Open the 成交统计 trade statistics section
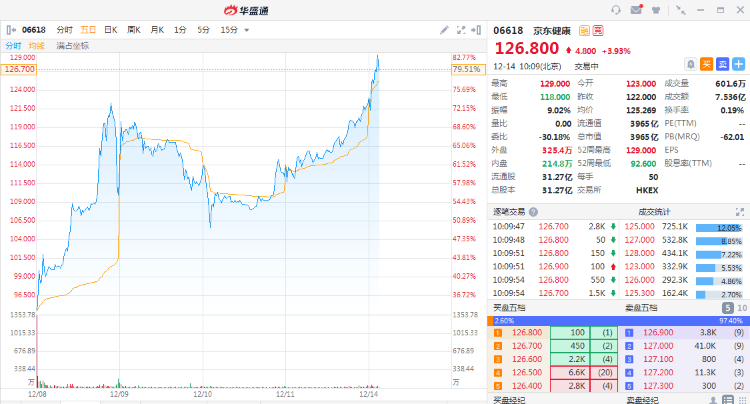 (x=654, y=212)
